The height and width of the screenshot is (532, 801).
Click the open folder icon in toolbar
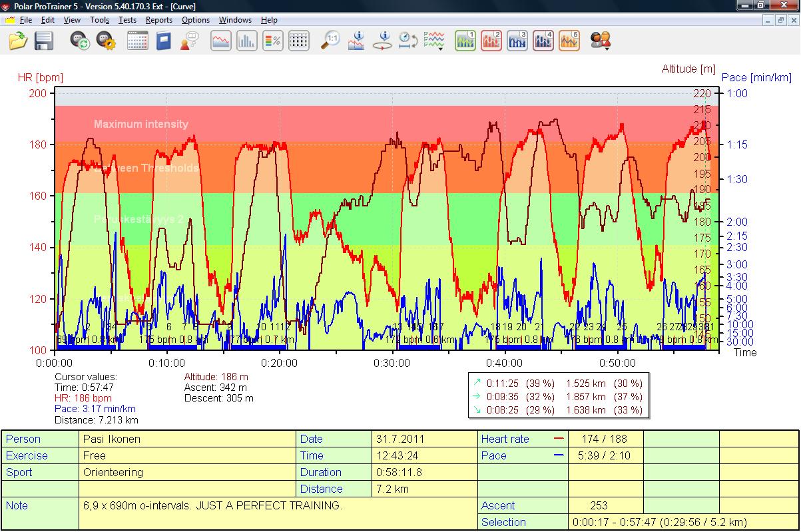click(18, 41)
